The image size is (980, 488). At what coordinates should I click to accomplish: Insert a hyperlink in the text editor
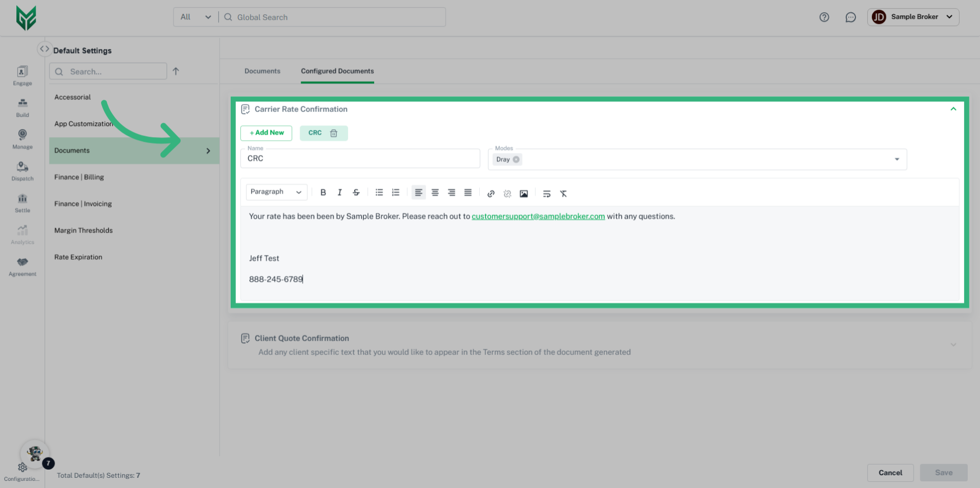point(491,194)
